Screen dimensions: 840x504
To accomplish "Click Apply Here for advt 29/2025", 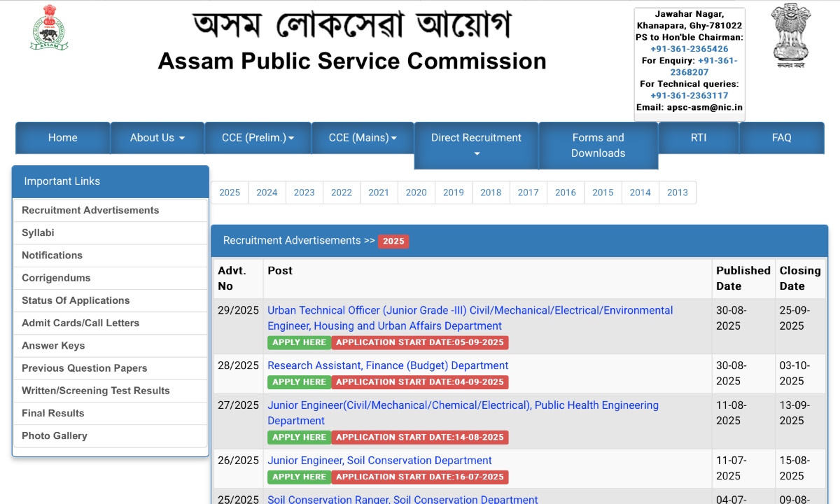I will [300, 342].
